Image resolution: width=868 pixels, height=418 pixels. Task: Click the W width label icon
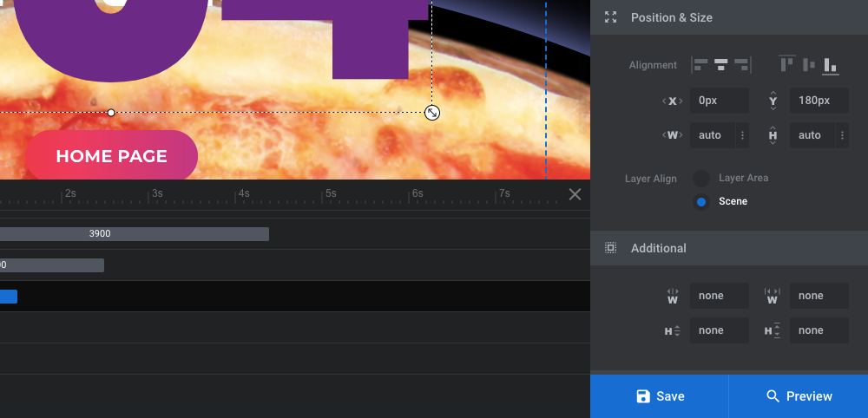tap(673, 135)
